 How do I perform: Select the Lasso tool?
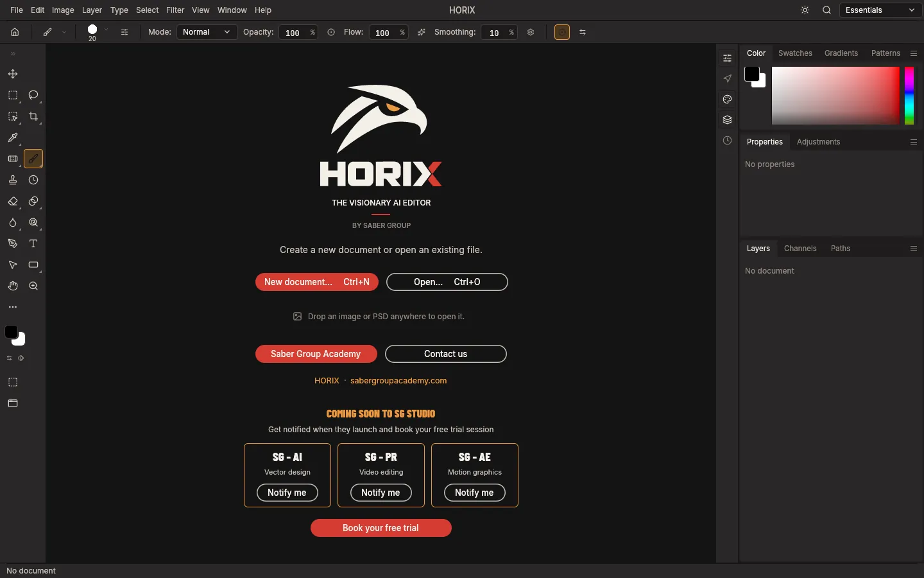click(33, 95)
